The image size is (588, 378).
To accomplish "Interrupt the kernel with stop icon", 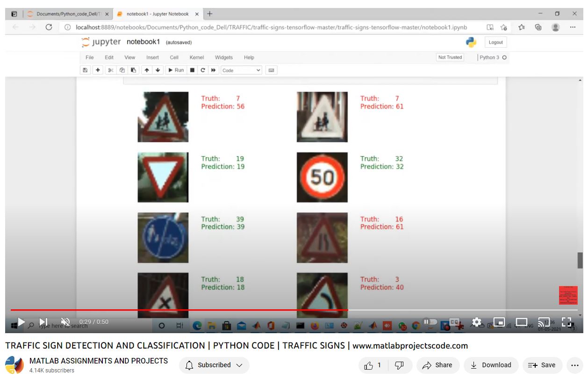I will click(x=192, y=70).
